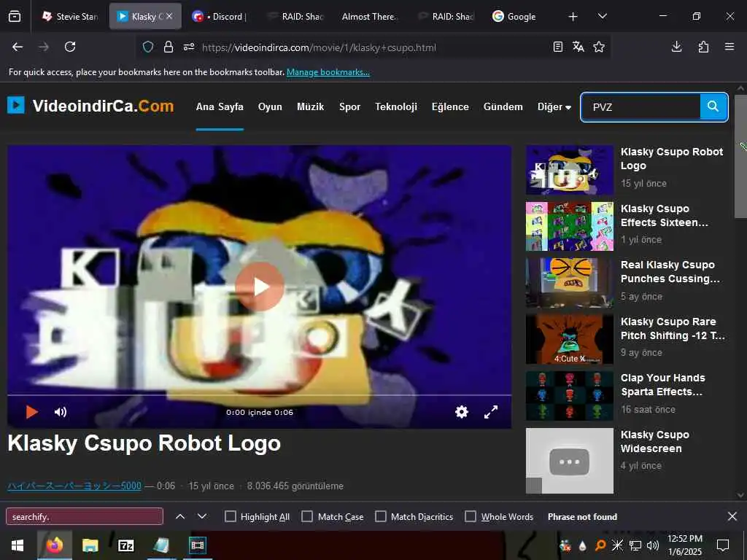Click the site security padlock icon
The image size is (747, 560).
[169, 47]
